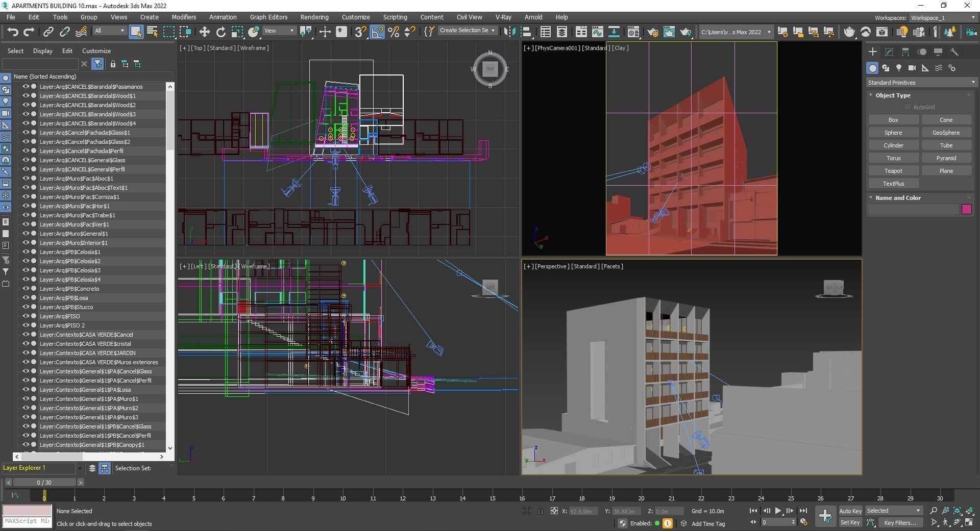Open the Hierarchy panel tab
Image resolution: width=980 pixels, height=531 pixels.
click(905, 52)
